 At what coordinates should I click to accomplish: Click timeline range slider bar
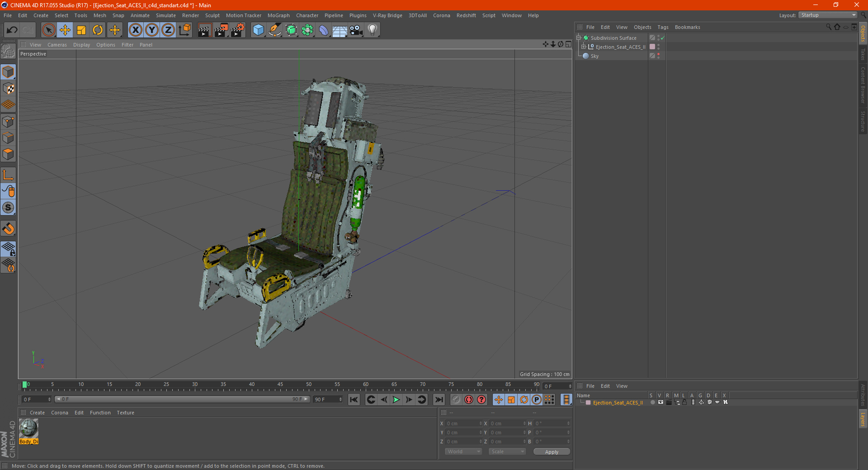click(x=182, y=399)
